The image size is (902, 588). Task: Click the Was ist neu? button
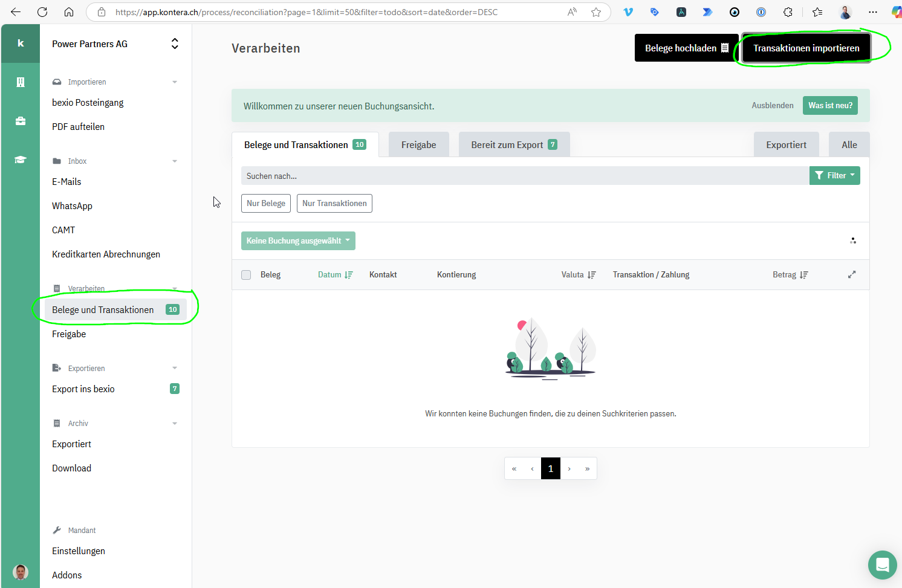point(830,105)
